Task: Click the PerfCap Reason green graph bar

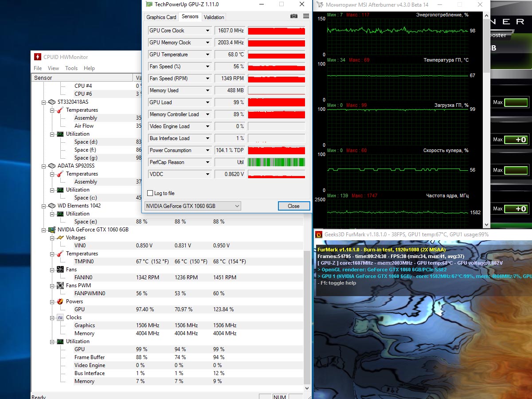Action: (x=276, y=162)
